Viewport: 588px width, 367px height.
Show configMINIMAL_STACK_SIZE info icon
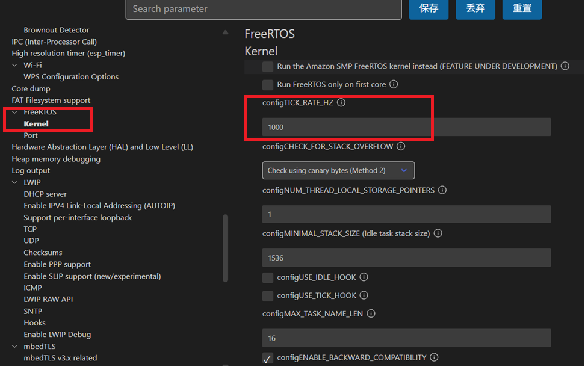pyautogui.click(x=438, y=233)
